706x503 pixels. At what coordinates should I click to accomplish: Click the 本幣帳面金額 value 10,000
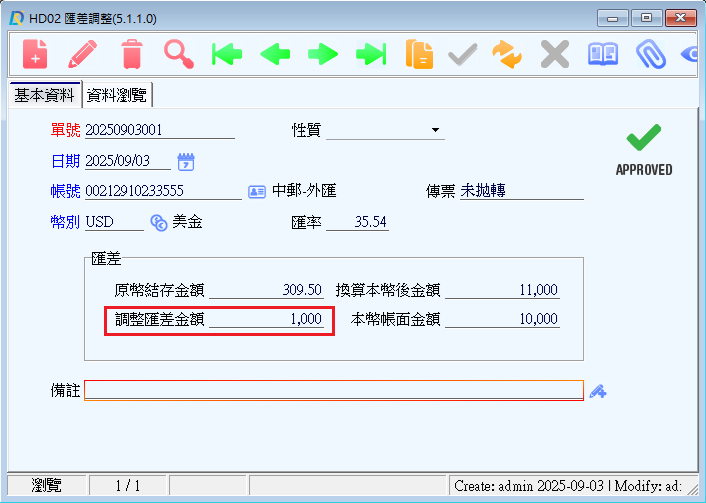point(502,319)
